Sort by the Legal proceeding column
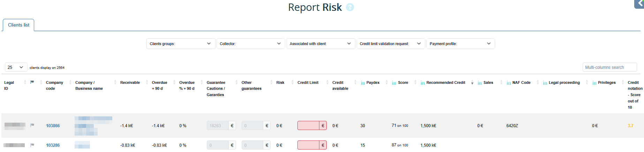644x152 pixels. (x=564, y=83)
